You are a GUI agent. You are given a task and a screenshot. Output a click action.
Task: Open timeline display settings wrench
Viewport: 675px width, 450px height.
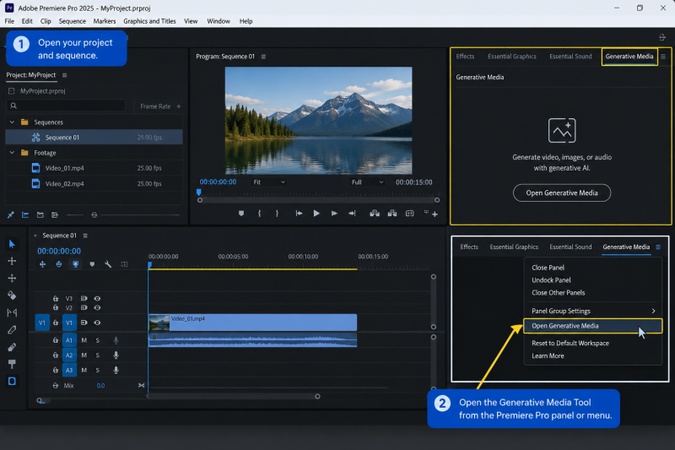(108, 264)
